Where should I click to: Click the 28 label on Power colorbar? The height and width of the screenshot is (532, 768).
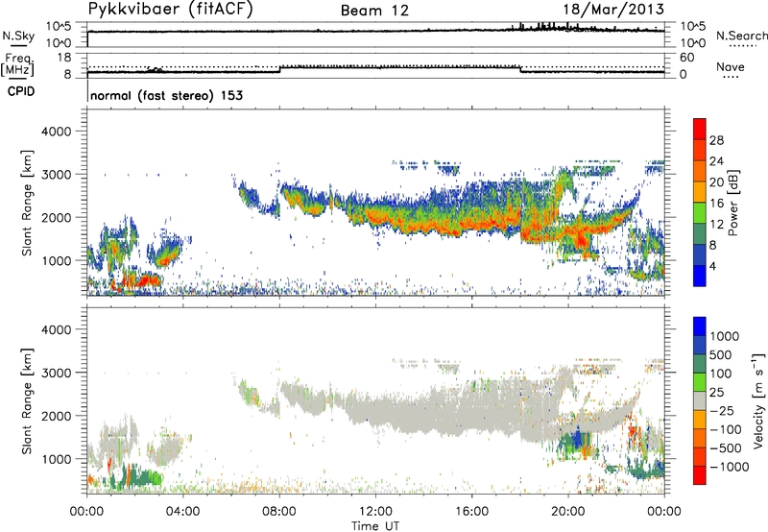coord(716,140)
